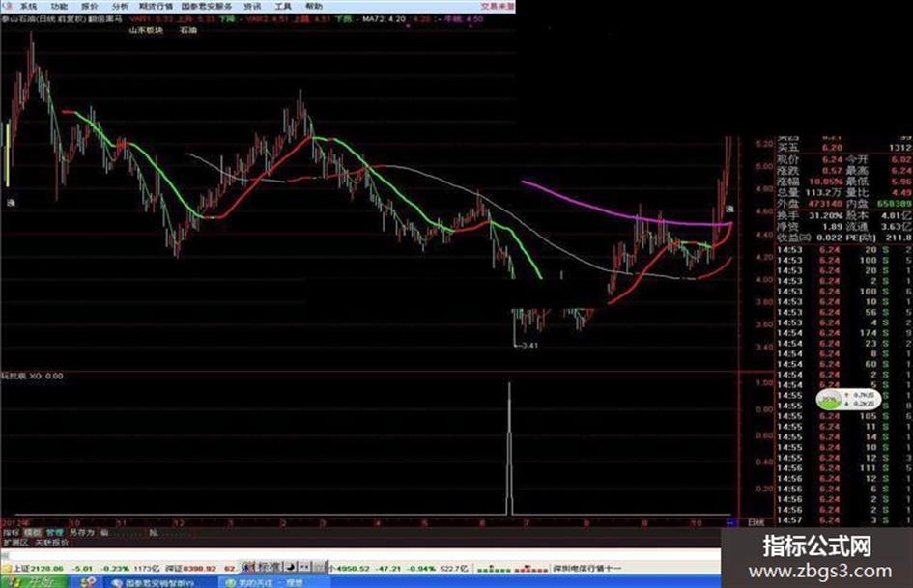The width and height of the screenshot is (913, 588).
Task: Toggle the IME 标准 input mode
Action: (269, 567)
